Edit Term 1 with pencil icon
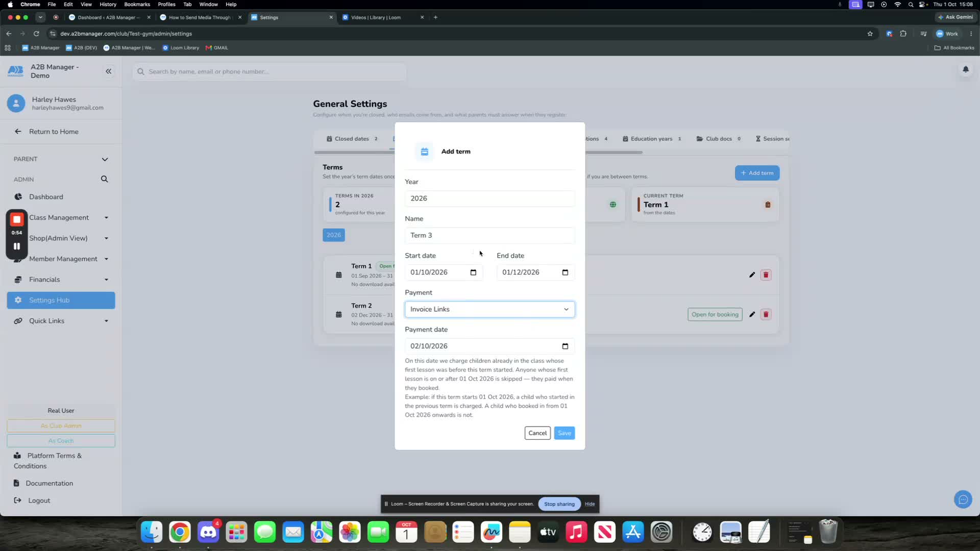The width and height of the screenshot is (980, 551). pos(752,275)
